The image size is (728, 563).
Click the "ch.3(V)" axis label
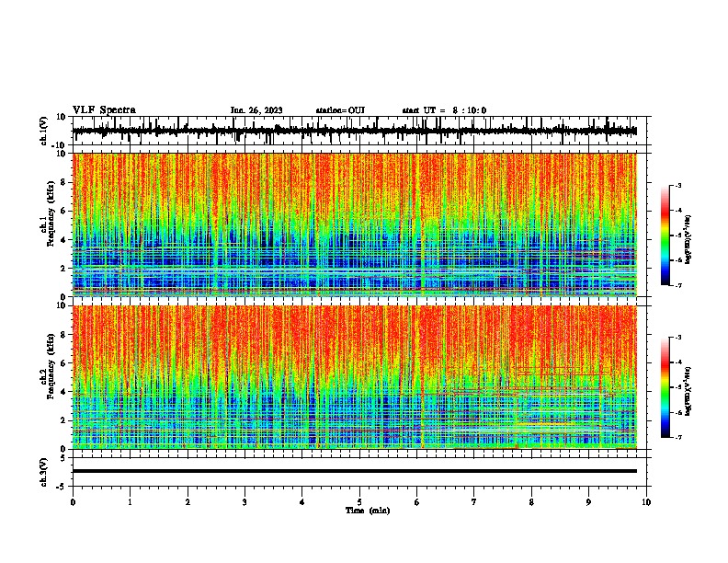pos(43,473)
